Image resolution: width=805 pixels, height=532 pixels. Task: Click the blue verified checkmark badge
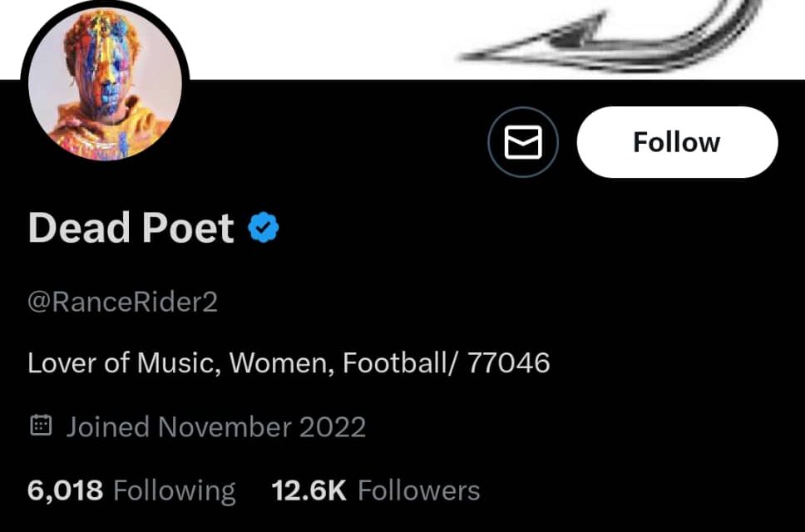pyautogui.click(x=264, y=227)
